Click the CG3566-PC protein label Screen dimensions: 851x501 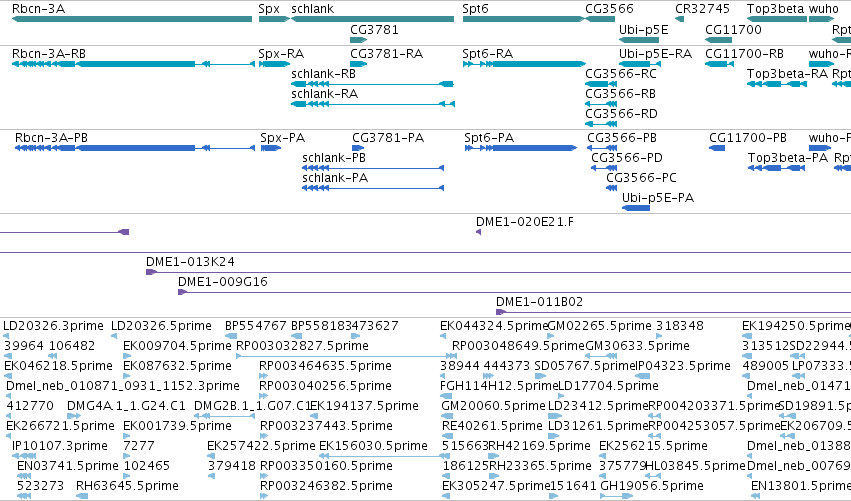[x=642, y=178]
